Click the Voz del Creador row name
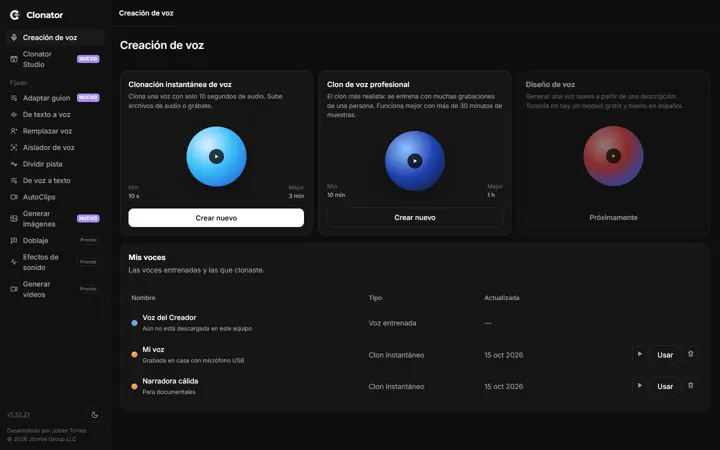This screenshot has height=450, width=720. [169, 318]
